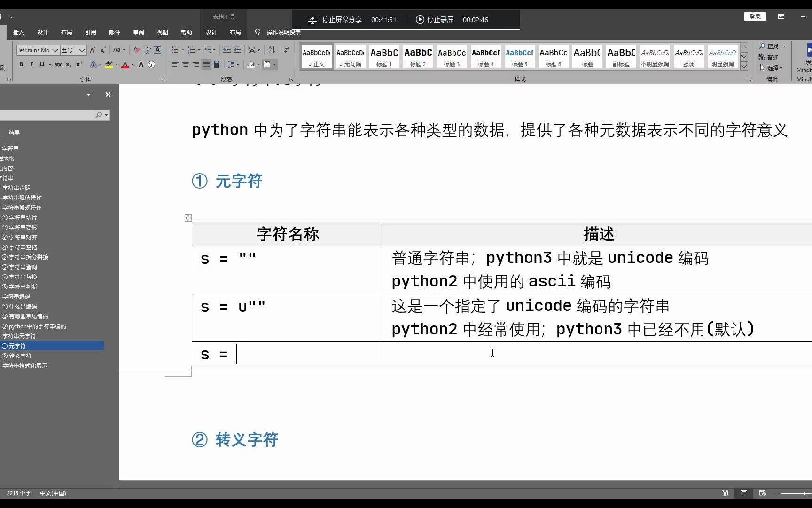812x508 pixels.
Task: Open the 视图 ribbon tab
Action: pyautogui.click(x=163, y=32)
